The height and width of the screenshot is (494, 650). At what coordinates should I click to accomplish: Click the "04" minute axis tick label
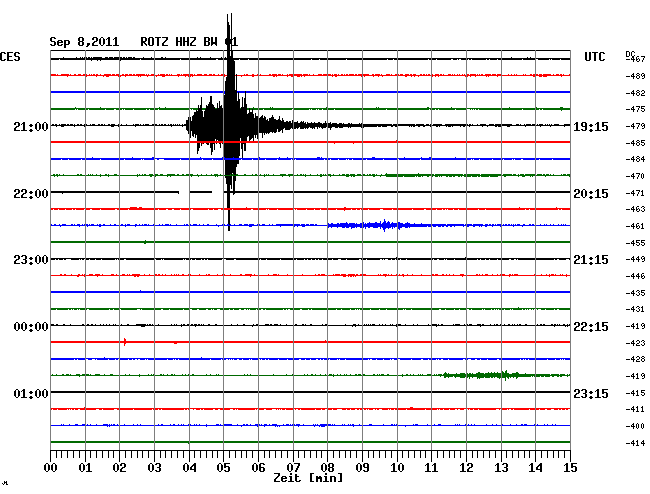tap(189, 468)
